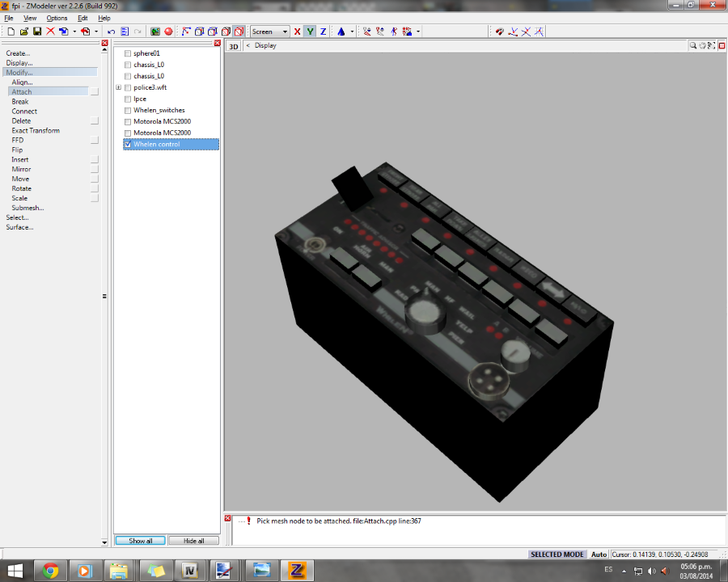
Task: Open the new document icon
Action: click(x=11, y=32)
